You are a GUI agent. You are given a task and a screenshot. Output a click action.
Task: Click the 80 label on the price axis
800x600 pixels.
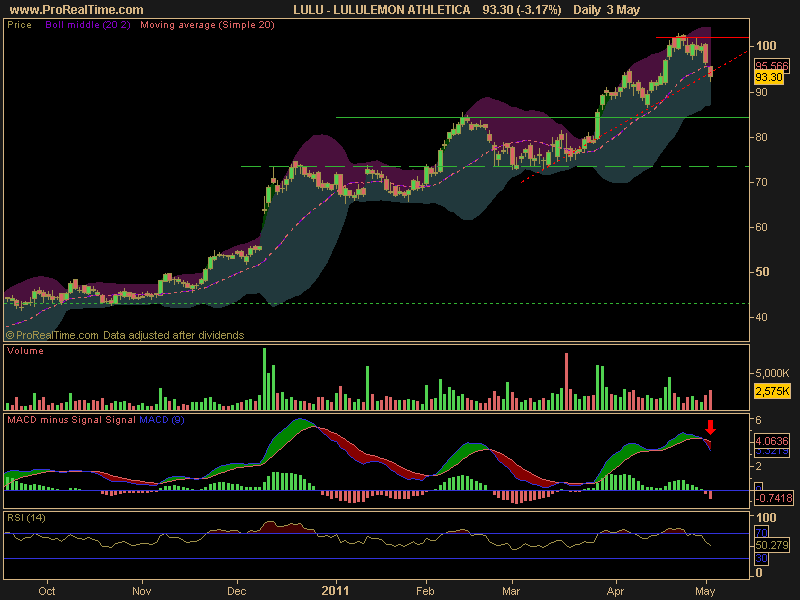point(762,137)
